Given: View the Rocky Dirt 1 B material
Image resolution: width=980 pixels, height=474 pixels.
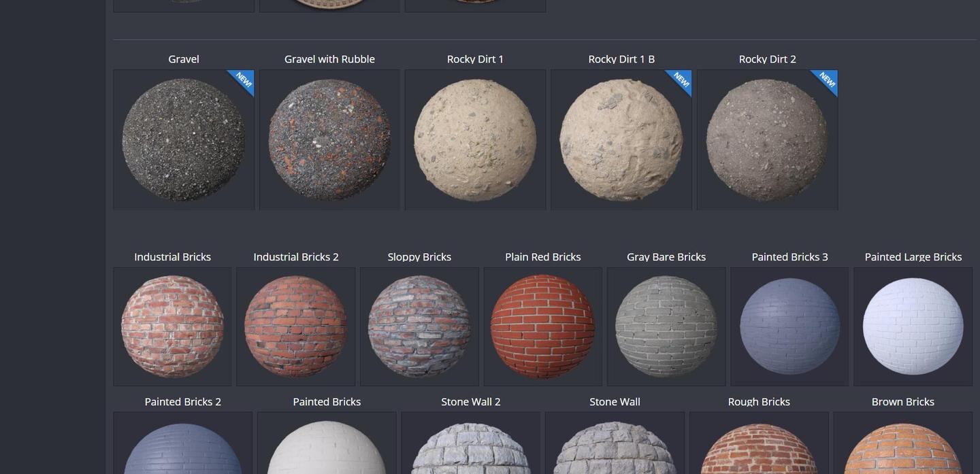Looking at the screenshot, I should [x=621, y=139].
